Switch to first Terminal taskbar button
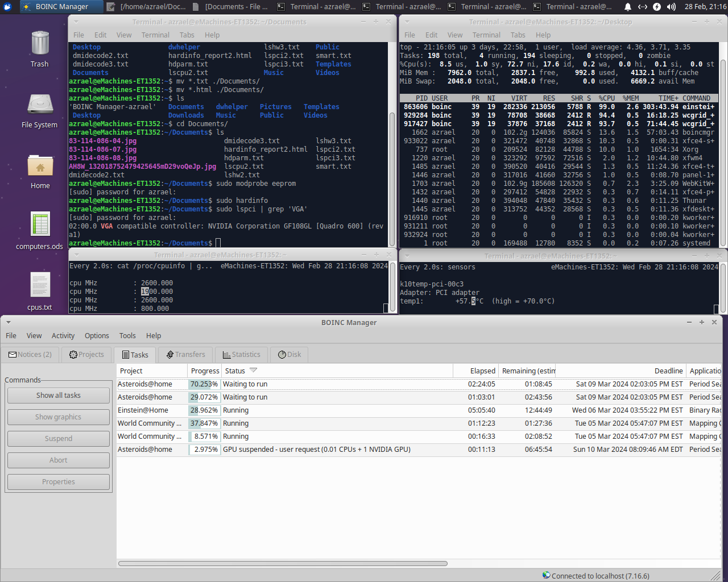 click(x=316, y=7)
